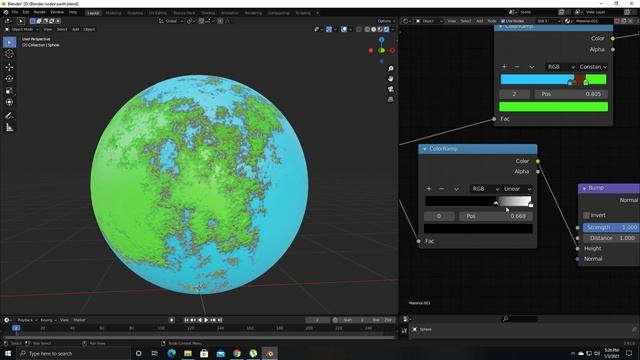The width and height of the screenshot is (640, 360).
Task: Click the Blender icon on the taskbar
Action: click(x=270, y=353)
